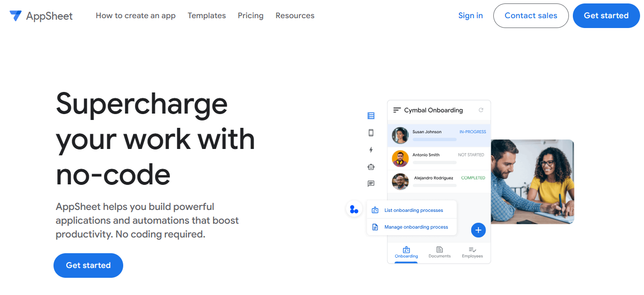
Task: Select the mobile phone icon in sidebar
Action: pyautogui.click(x=371, y=133)
